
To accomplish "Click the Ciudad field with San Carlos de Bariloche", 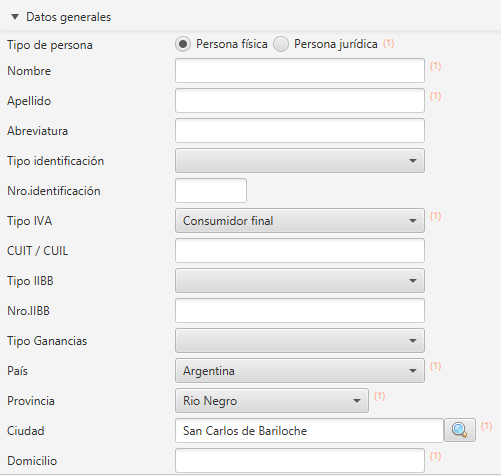I will 309,431.
